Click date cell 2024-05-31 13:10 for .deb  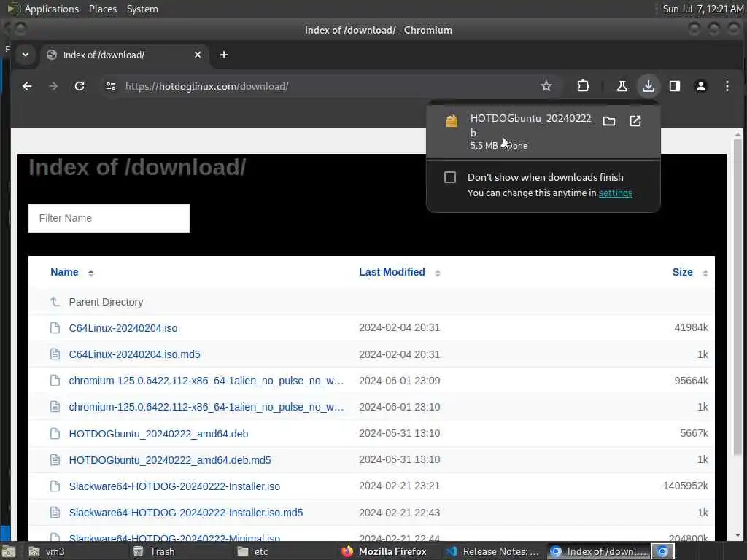pos(399,433)
